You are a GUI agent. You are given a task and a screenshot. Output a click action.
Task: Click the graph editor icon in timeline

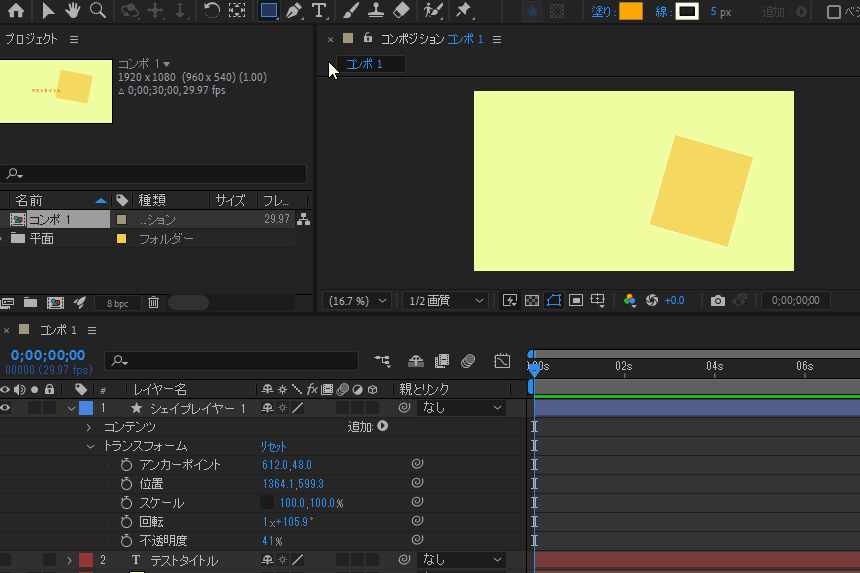click(x=502, y=361)
